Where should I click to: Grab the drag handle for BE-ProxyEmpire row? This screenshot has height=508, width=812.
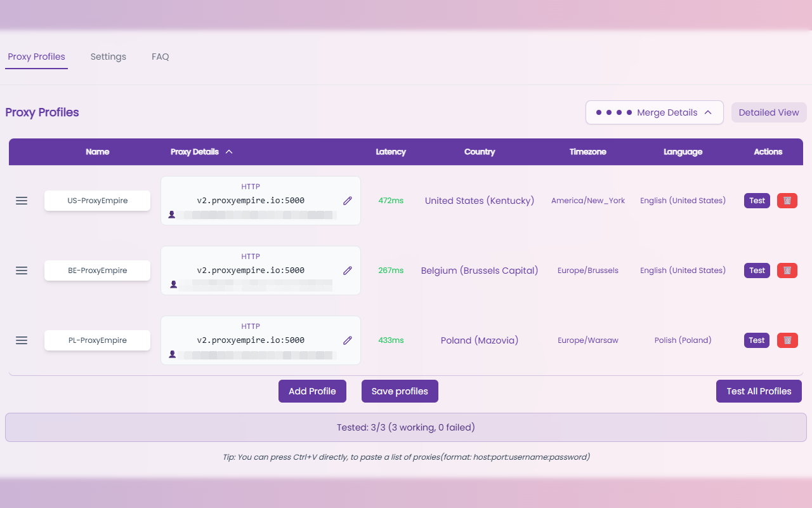click(22, 271)
